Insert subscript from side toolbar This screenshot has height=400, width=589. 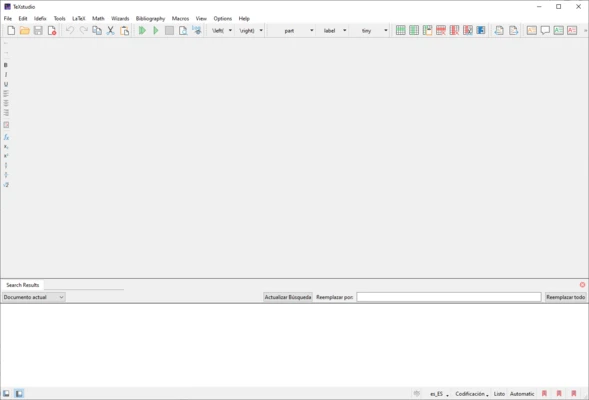6,146
